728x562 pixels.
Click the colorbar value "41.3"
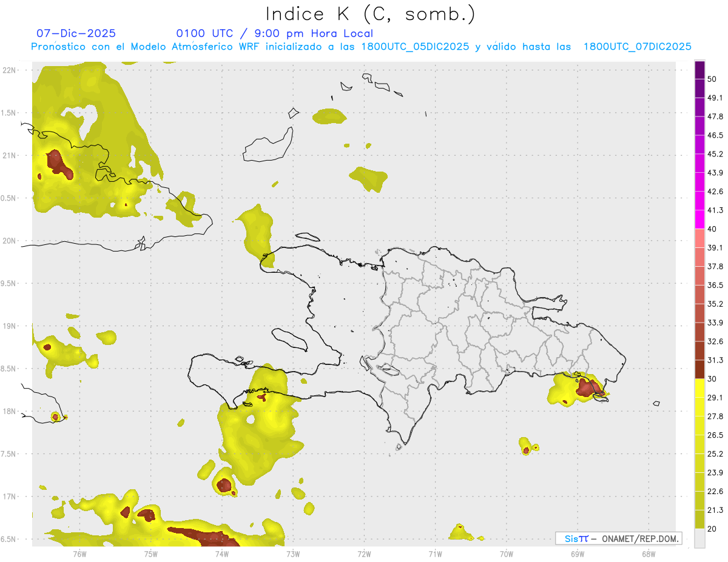715,211
